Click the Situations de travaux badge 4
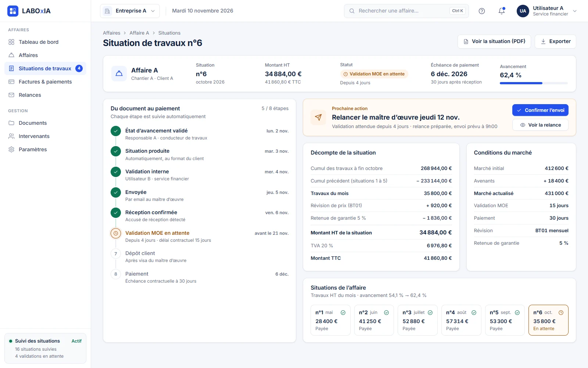The height and width of the screenshot is (368, 588). (79, 68)
